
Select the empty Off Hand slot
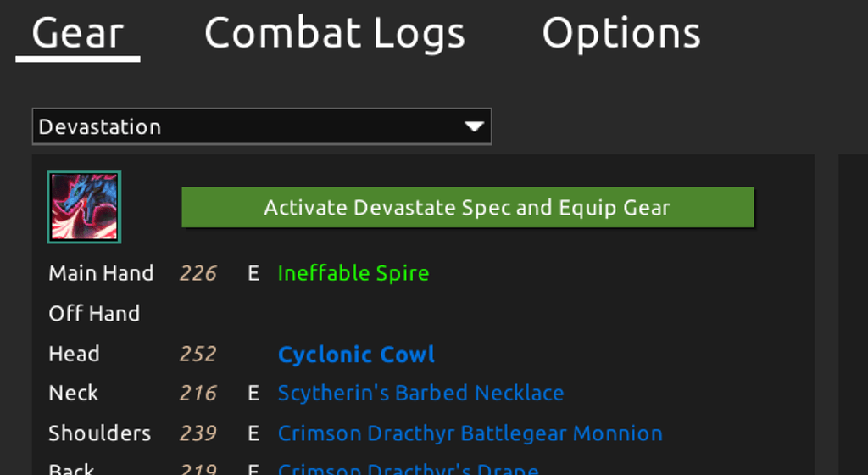pos(94,314)
